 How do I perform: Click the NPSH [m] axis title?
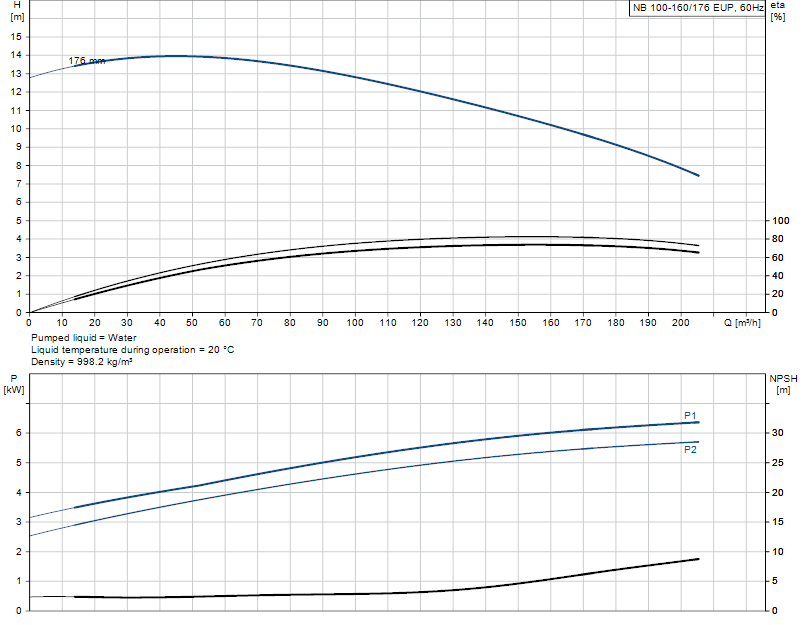click(x=783, y=384)
